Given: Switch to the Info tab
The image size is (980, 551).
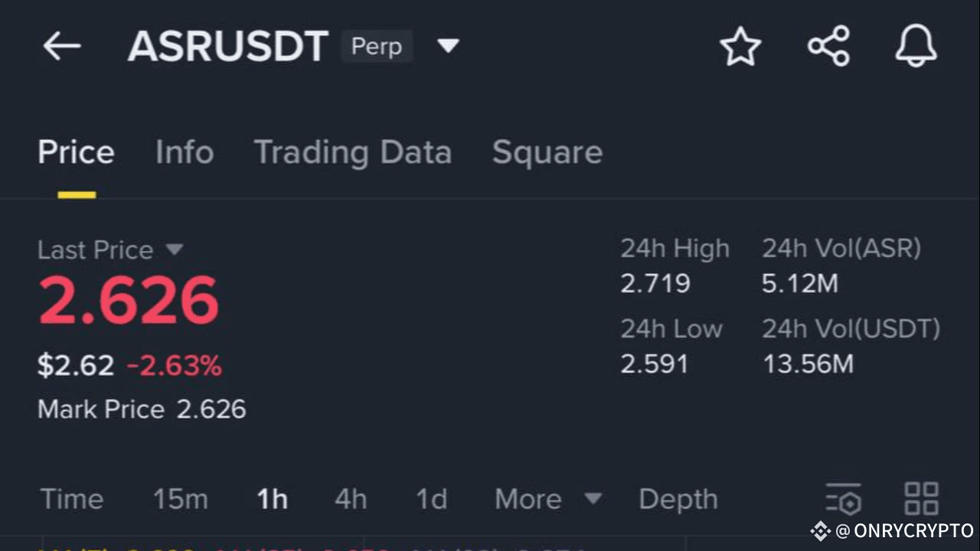Looking at the screenshot, I should pyautogui.click(x=184, y=152).
